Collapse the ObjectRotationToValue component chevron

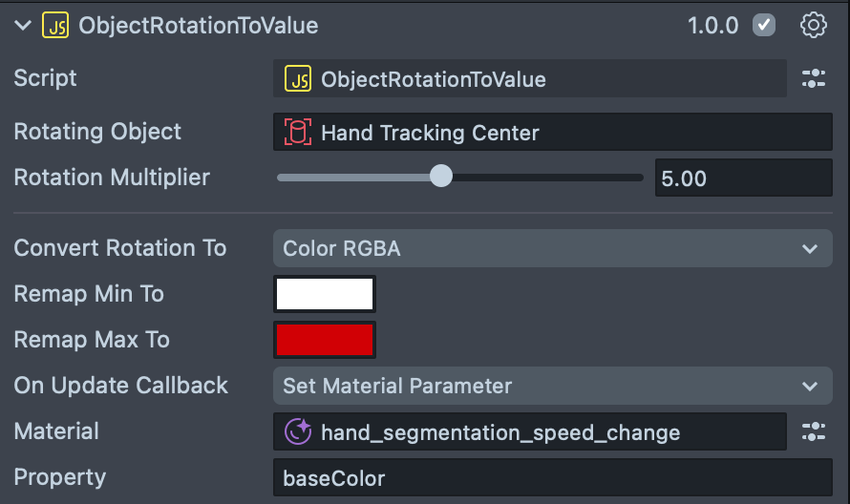[x=23, y=26]
